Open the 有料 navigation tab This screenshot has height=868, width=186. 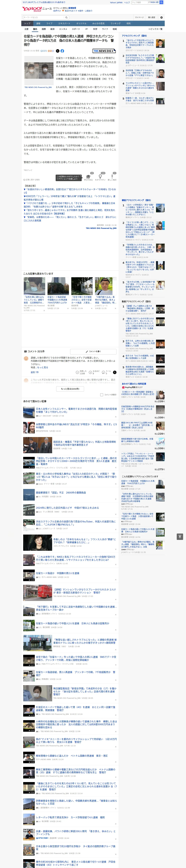[x=128, y=24]
